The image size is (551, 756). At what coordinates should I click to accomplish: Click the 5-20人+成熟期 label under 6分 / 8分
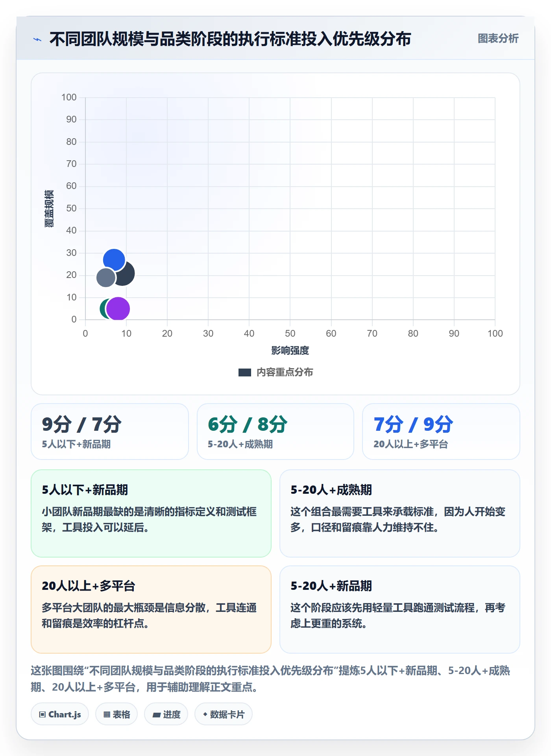point(240,445)
